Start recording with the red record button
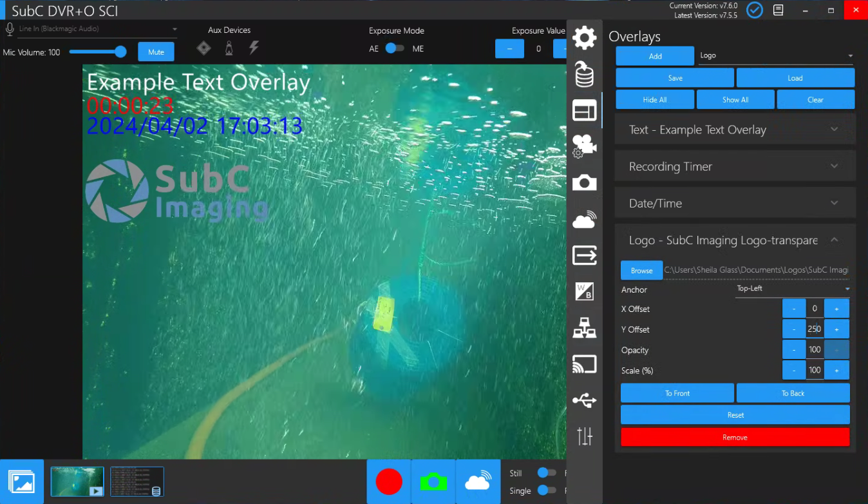 (389, 481)
